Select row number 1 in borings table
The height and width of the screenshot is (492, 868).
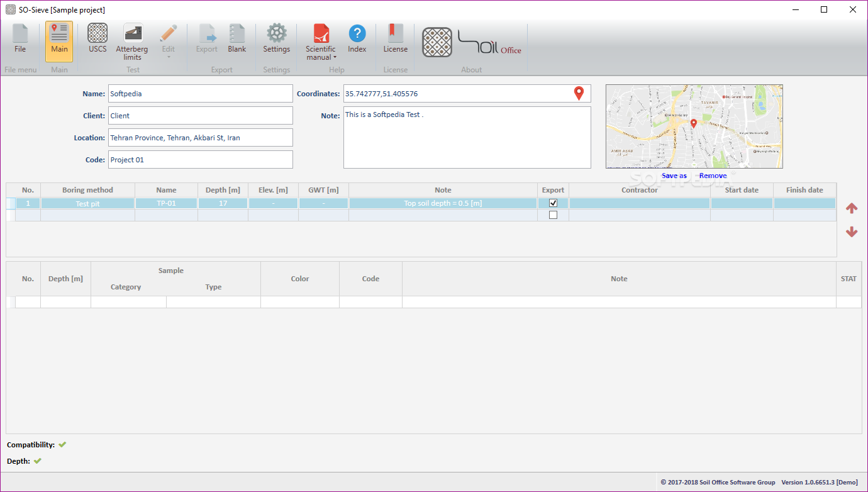(x=28, y=203)
